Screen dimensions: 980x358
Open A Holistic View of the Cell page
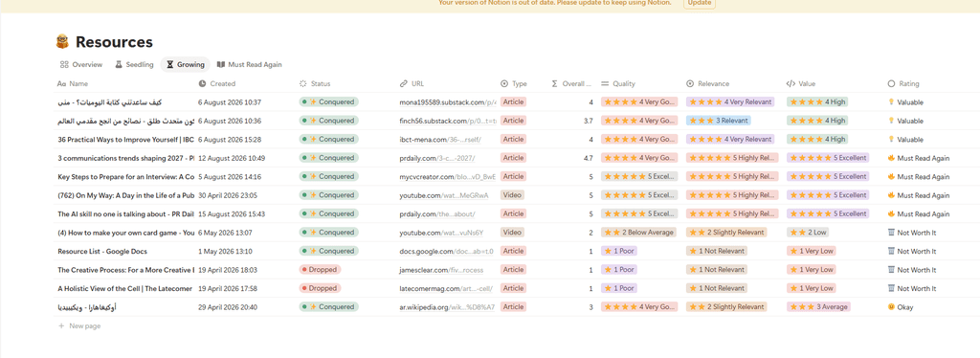[125, 289]
